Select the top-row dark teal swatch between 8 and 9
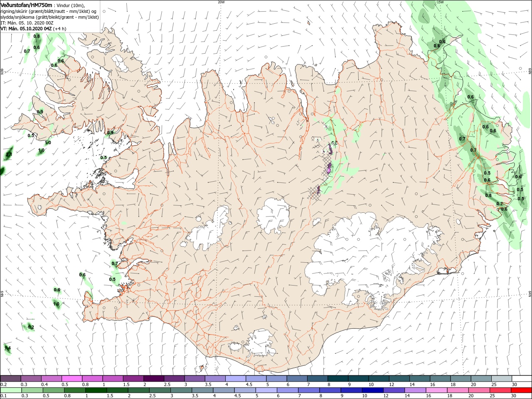Screen dimensions: 532x399 tap(338, 379)
